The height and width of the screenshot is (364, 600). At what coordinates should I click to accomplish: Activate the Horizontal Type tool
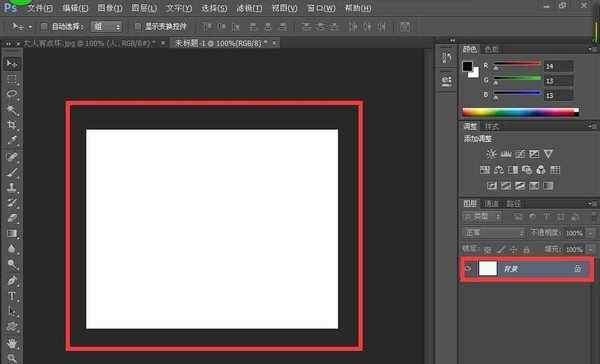click(12, 296)
